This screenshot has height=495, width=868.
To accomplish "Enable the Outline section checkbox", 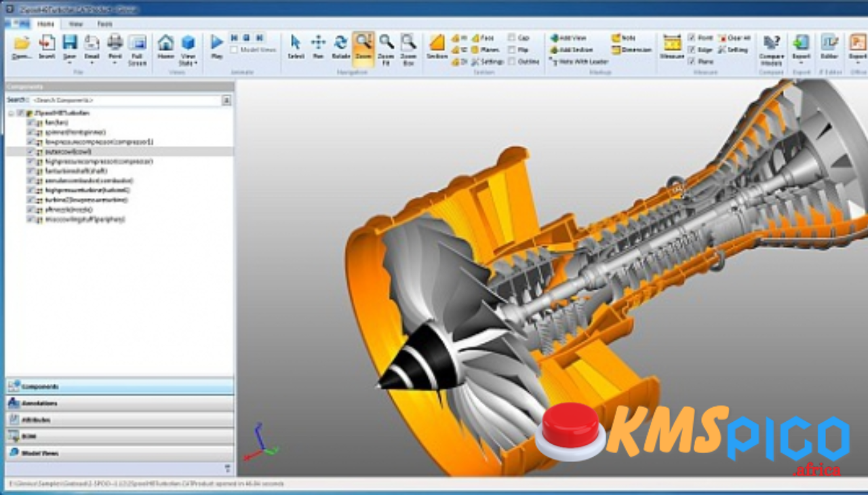I will (511, 62).
